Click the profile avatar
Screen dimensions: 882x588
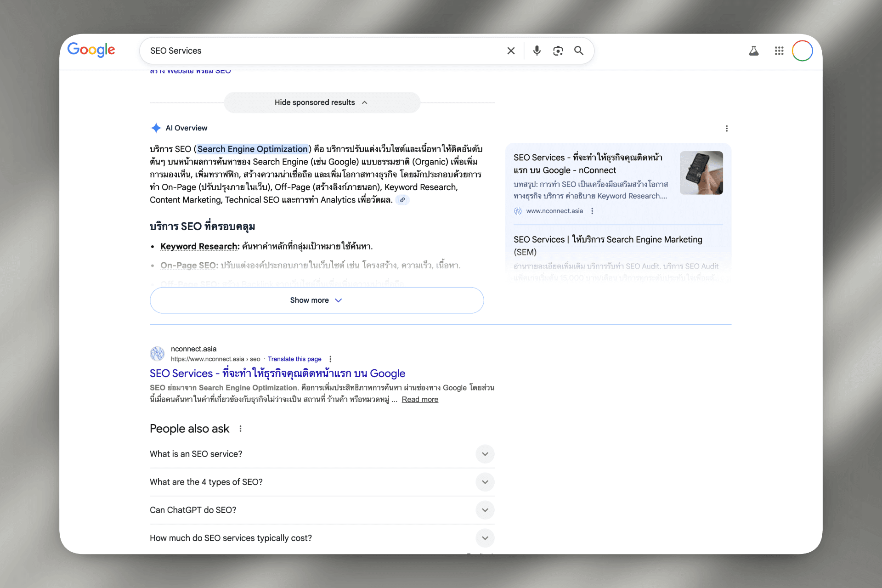click(803, 51)
